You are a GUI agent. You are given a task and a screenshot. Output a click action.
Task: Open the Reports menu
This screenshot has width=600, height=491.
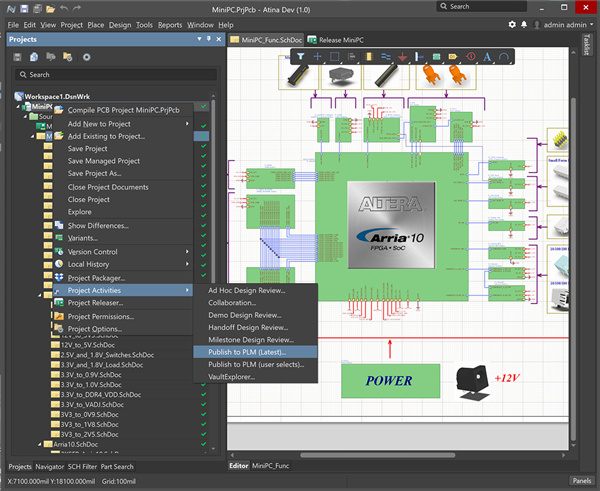tap(169, 24)
